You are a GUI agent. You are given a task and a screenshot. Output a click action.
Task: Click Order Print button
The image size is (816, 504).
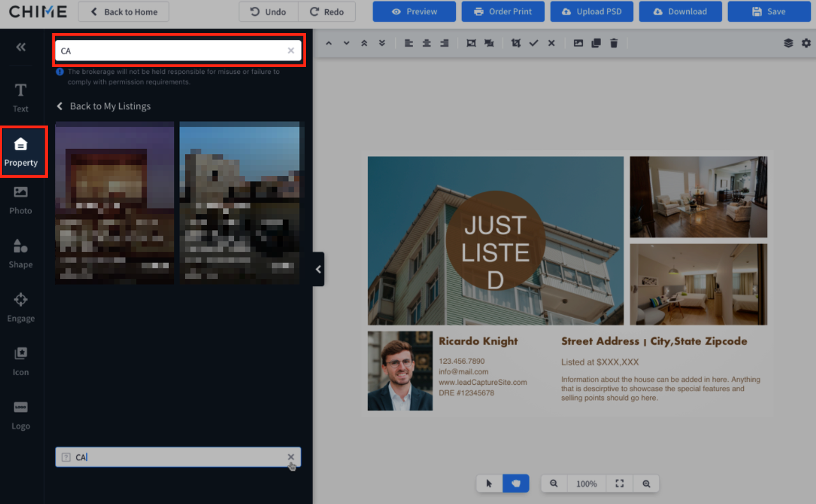[x=503, y=11]
